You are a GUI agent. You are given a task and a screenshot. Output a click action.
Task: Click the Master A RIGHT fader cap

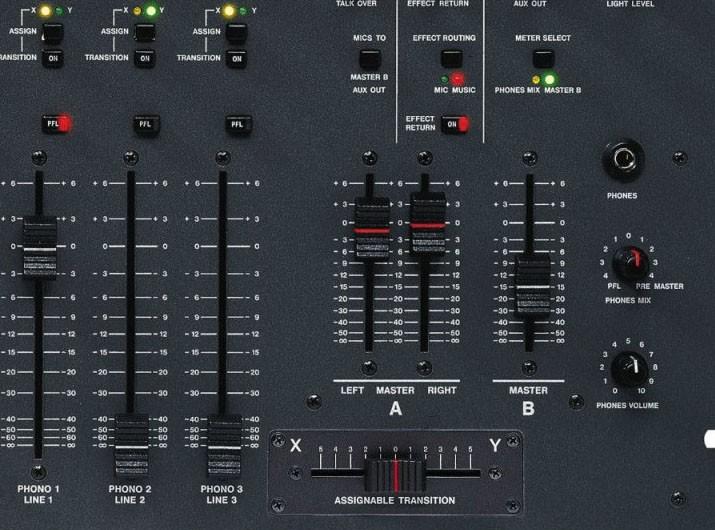coord(428,223)
